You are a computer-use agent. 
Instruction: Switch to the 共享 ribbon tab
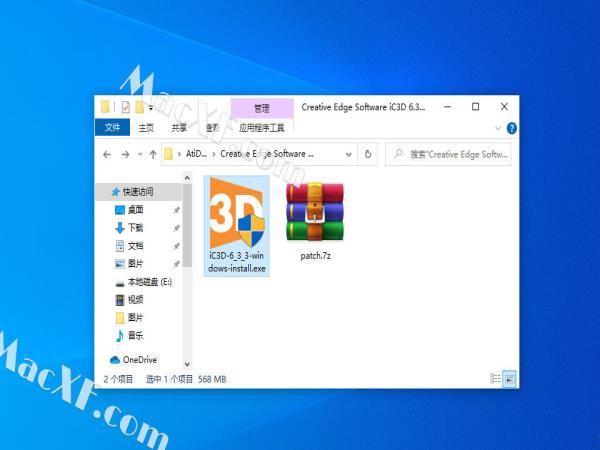pyautogui.click(x=179, y=128)
